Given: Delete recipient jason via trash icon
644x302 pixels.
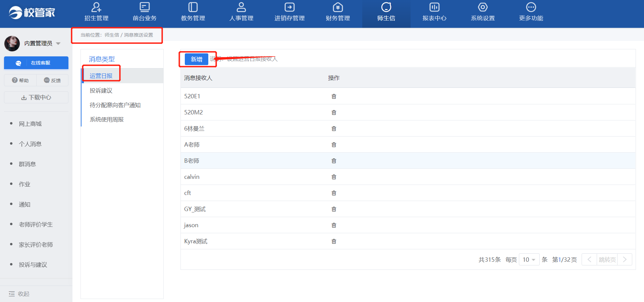Looking at the screenshot, I should coord(334,225).
